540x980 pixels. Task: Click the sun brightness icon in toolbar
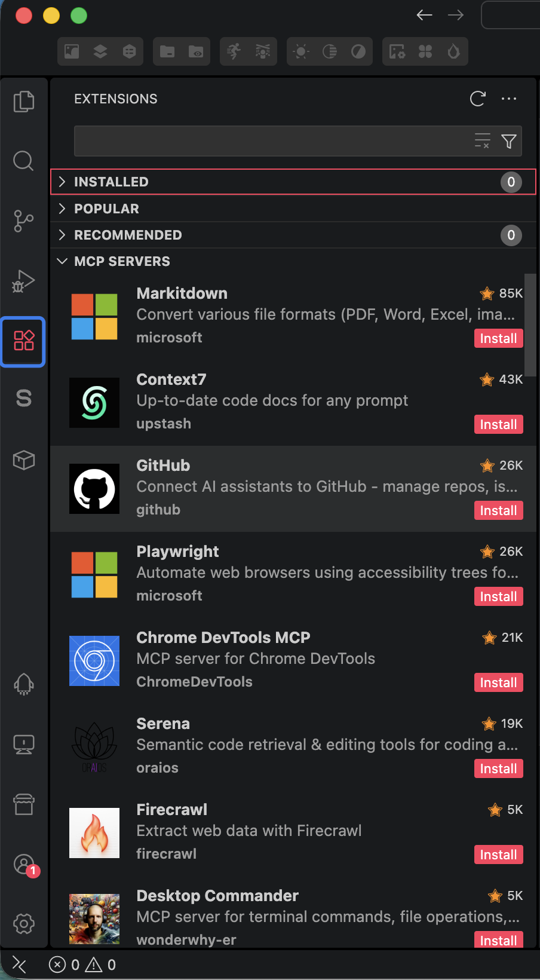click(301, 52)
